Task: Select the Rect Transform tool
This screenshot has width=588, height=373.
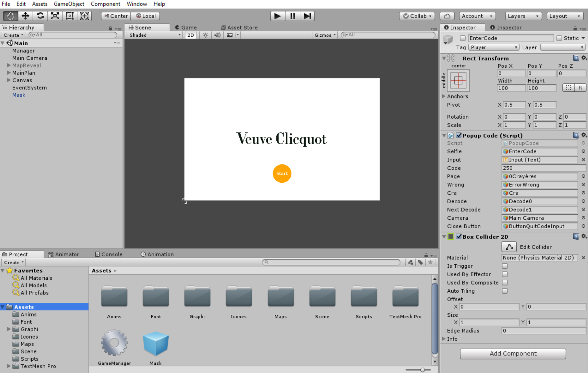Action: click(x=70, y=16)
